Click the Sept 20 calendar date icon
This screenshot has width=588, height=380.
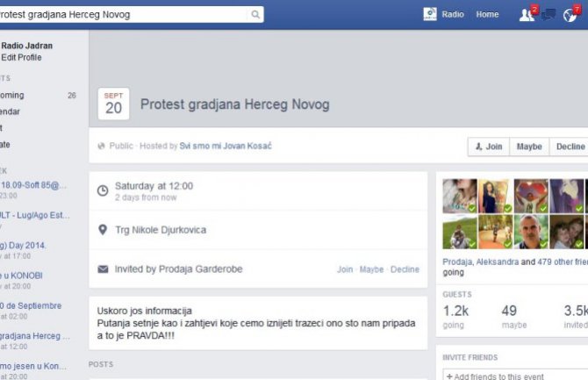point(113,104)
